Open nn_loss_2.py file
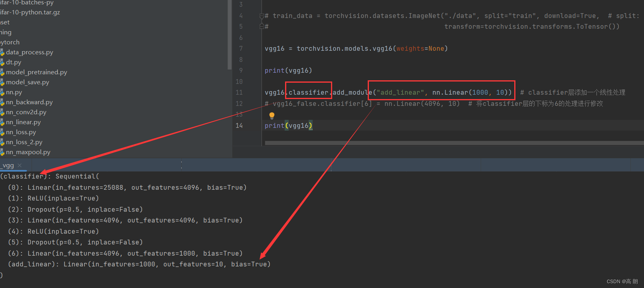This screenshot has height=288, width=644. pyautogui.click(x=24, y=142)
